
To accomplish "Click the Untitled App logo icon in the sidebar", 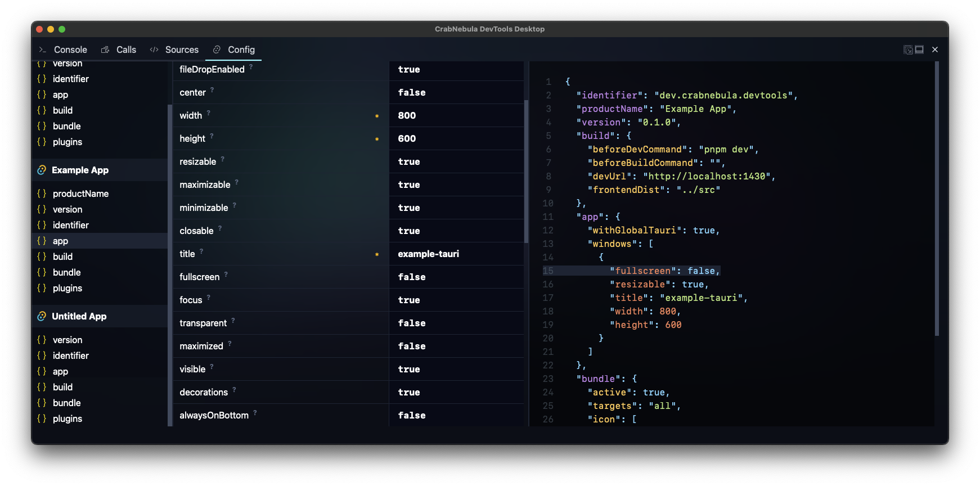I will pyautogui.click(x=42, y=316).
